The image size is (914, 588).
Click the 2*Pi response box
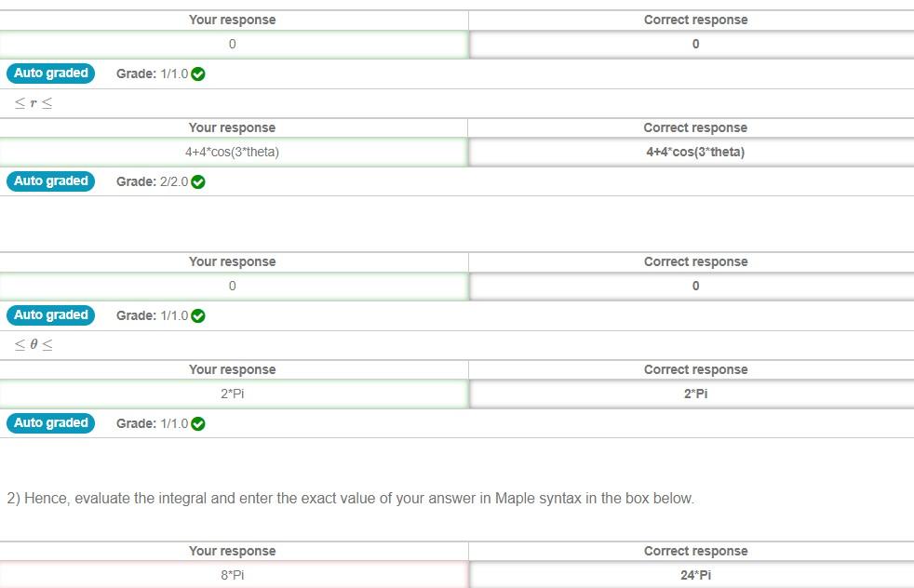pyautogui.click(x=232, y=394)
